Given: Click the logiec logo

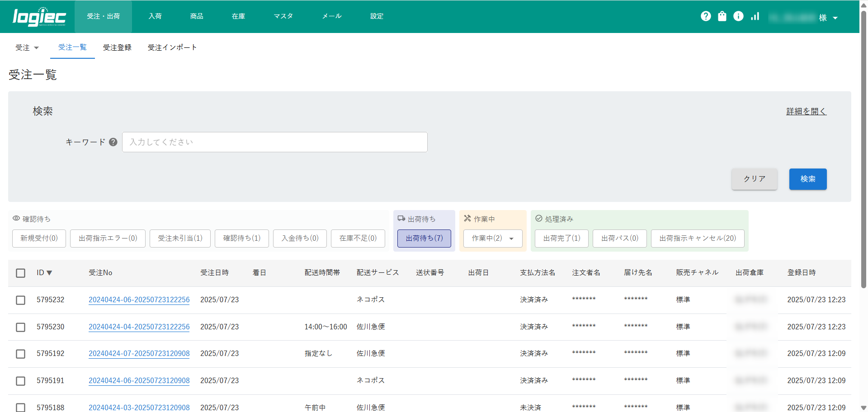Looking at the screenshot, I should coord(39,17).
